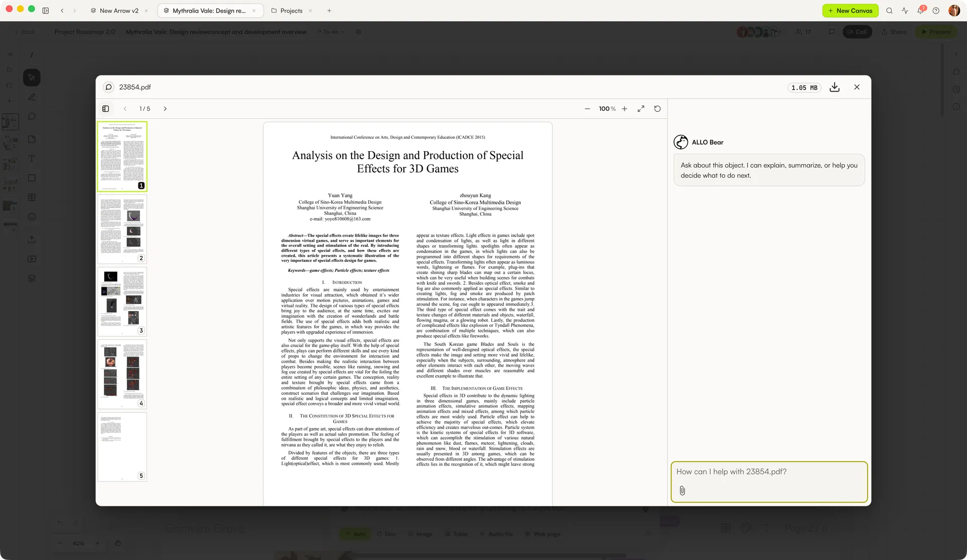The image size is (967, 560).
Task: Open notifications bell
Action: [921, 11]
